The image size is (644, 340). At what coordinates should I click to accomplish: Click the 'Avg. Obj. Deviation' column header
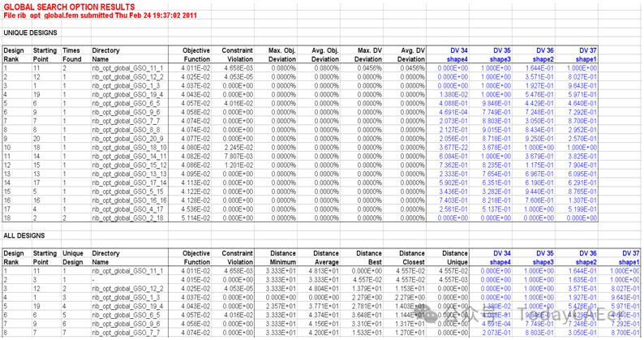(325, 54)
